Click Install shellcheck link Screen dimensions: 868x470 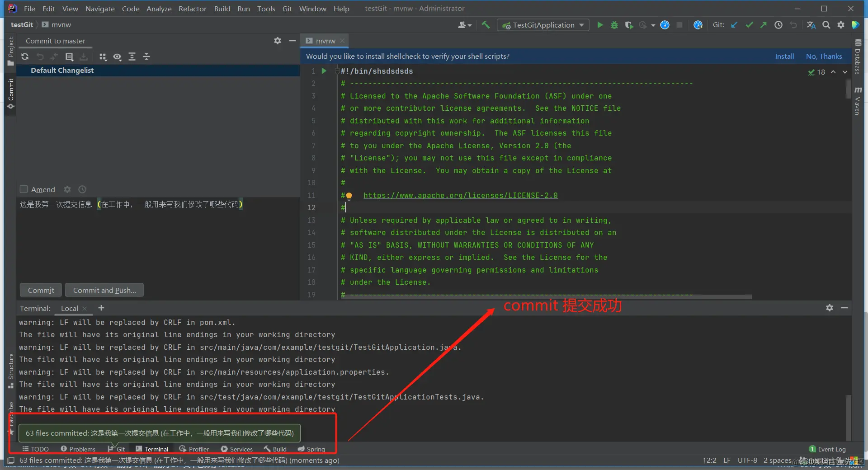784,56
